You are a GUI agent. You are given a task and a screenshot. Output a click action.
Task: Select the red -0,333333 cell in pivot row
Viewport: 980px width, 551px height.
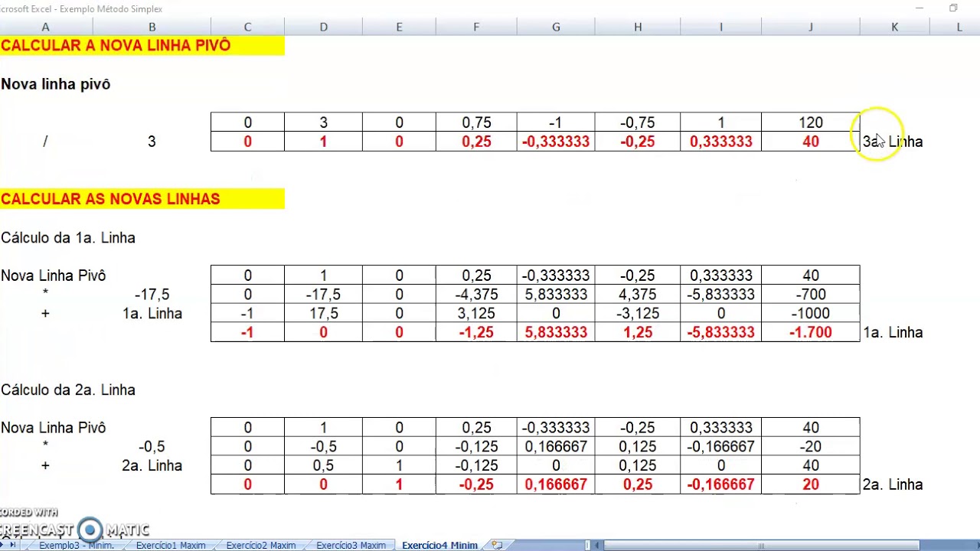click(556, 142)
